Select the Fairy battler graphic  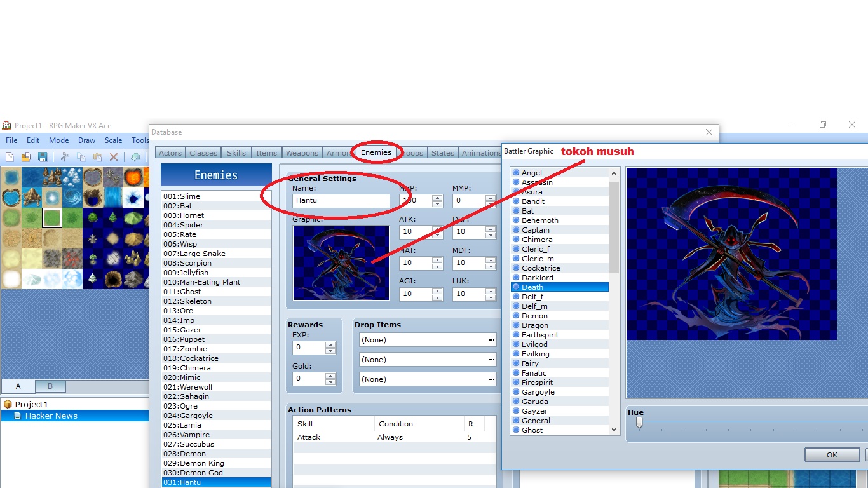[560, 363]
